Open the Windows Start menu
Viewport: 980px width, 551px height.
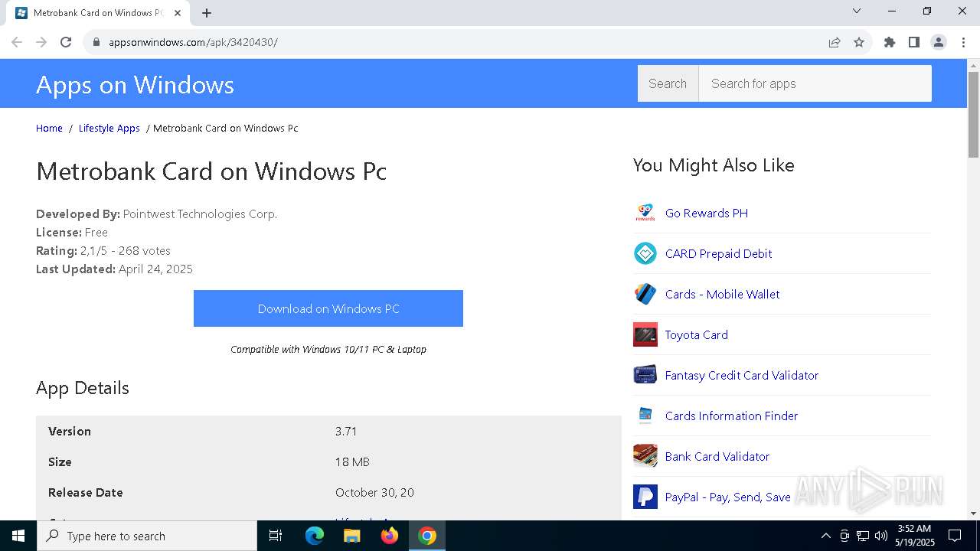click(18, 536)
